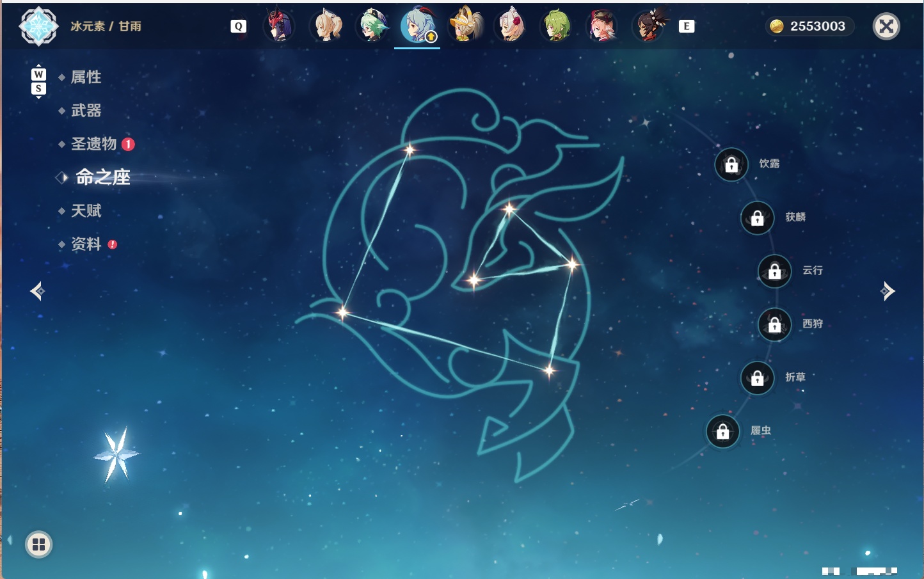Click the 冰元素 / 甘雨 title text
Image resolution: width=924 pixels, height=579 pixels.
(106, 26)
